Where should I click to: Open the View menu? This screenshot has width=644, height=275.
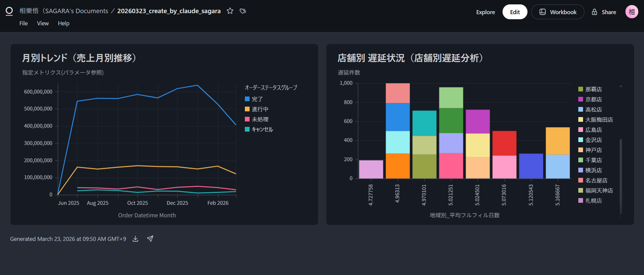point(43,23)
